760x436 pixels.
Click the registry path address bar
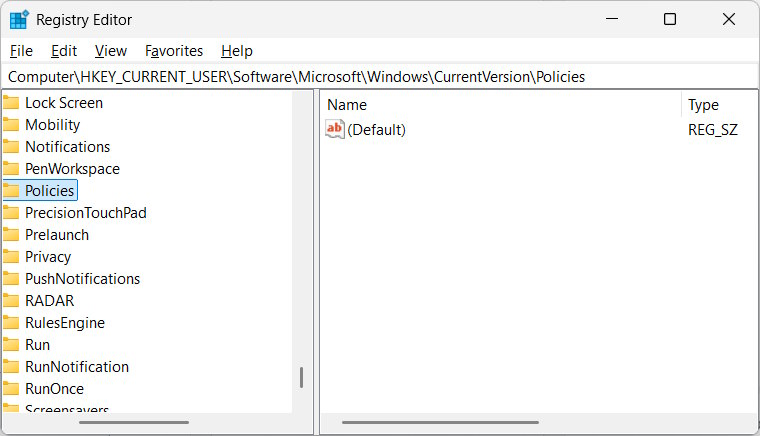[380, 76]
